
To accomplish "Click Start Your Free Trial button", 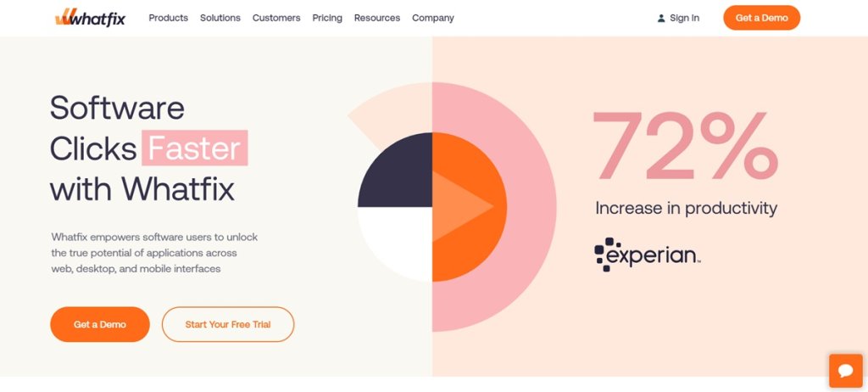I will pos(228,324).
